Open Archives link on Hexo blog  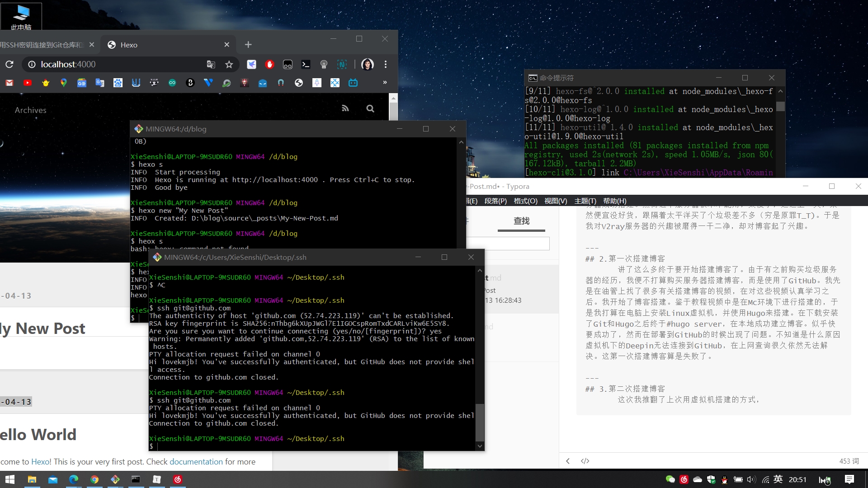coord(30,110)
